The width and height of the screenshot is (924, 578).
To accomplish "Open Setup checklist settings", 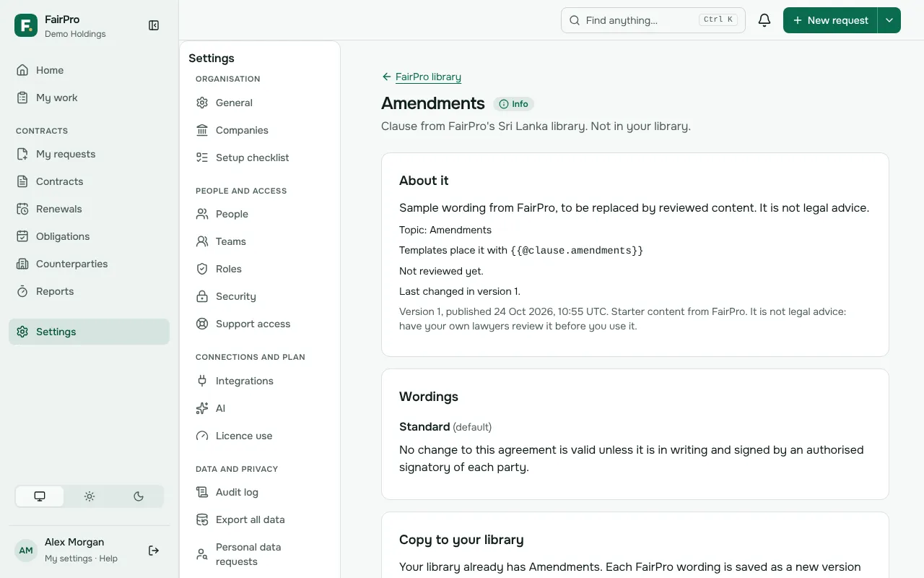I will pos(260,158).
